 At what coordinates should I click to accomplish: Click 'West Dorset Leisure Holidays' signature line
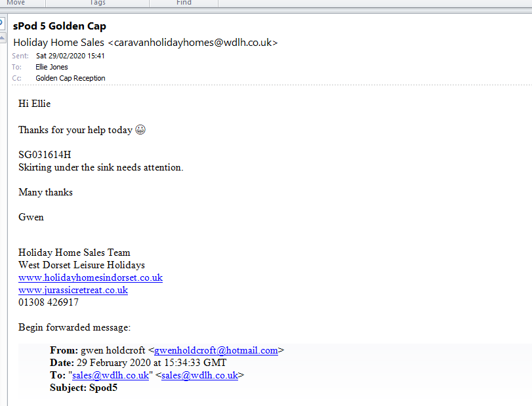pyautogui.click(x=81, y=265)
